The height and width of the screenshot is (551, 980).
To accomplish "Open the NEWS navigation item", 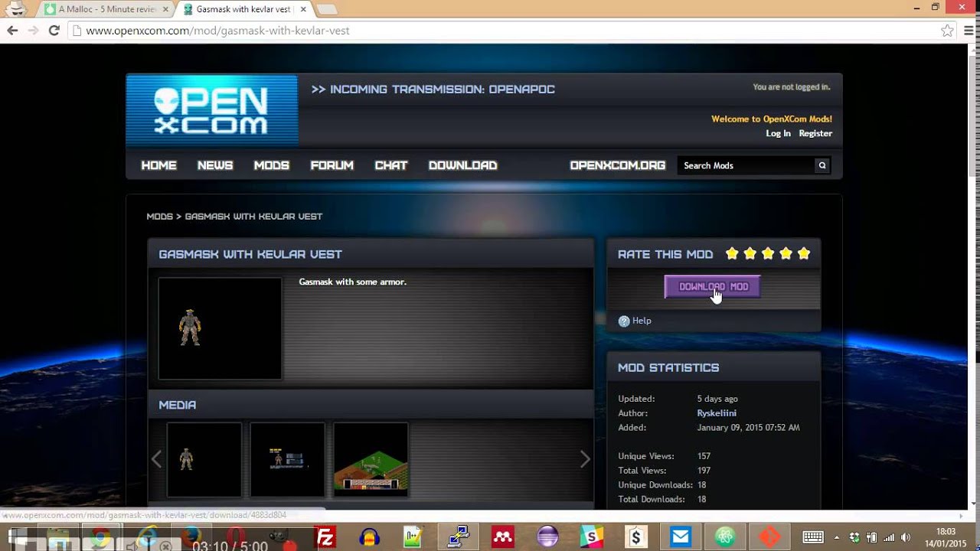I will click(215, 165).
